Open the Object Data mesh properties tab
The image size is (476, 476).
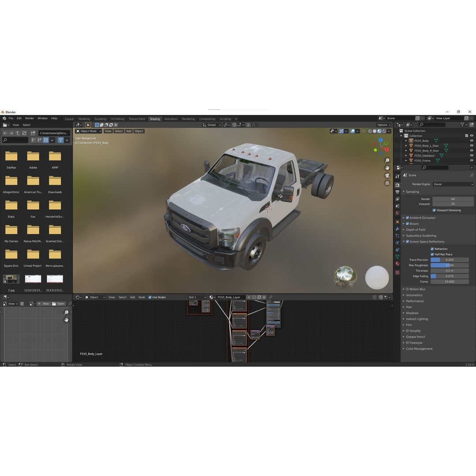pyautogui.click(x=398, y=257)
